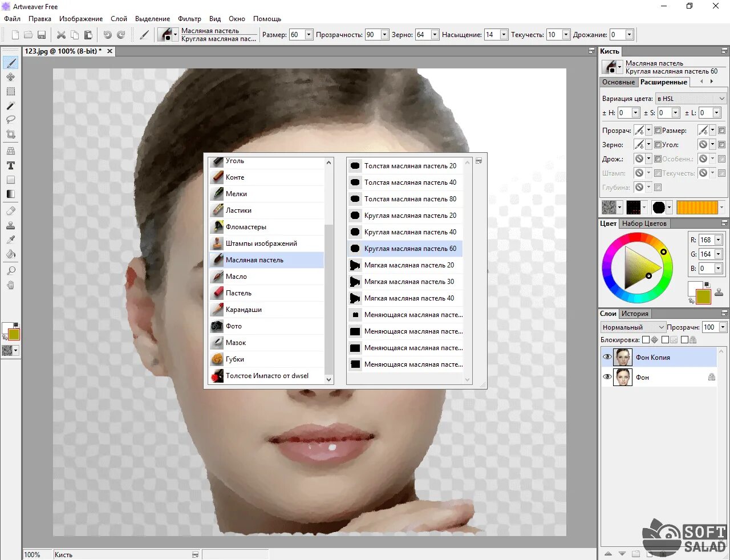Create a new document from toolbar
Viewport: 730px width, 560px height.
coord(15,35)
